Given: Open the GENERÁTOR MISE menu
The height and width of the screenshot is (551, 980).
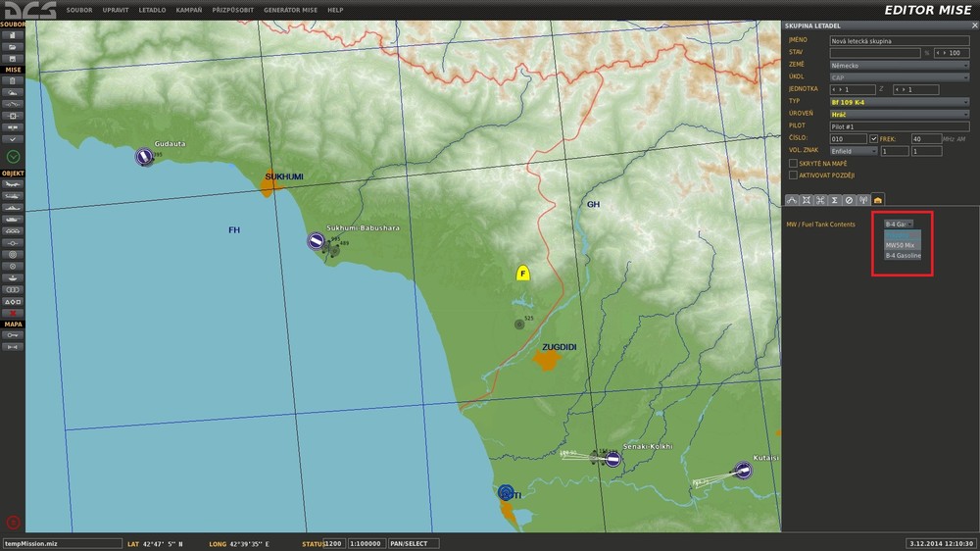Looking at the screenshot, I should [x=291, y=10].
